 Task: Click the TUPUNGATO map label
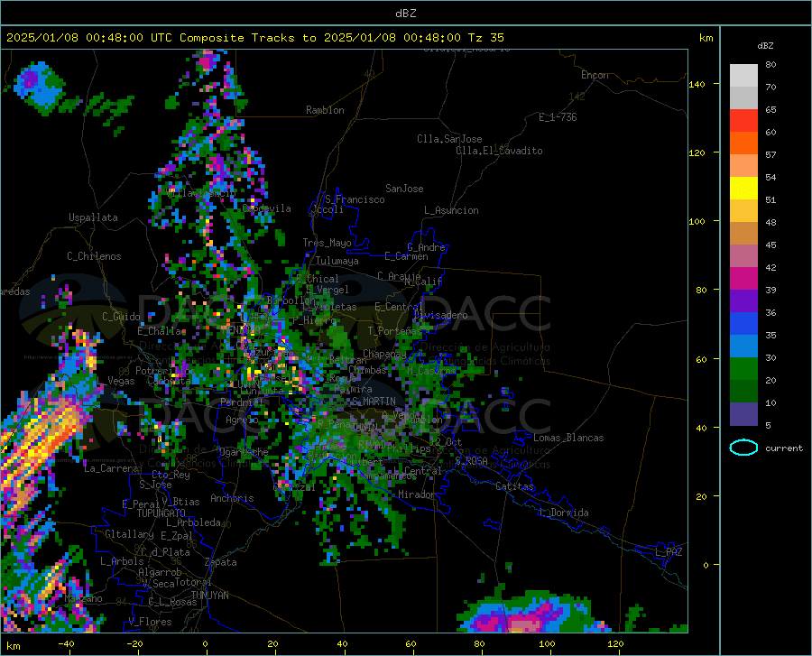tap(161, 513)
